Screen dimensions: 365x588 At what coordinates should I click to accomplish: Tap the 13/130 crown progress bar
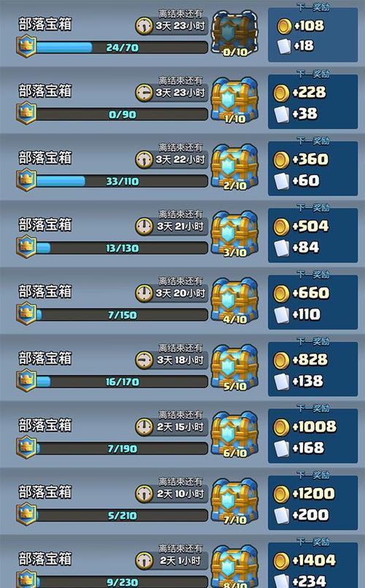pyautogui.click(x=121, y=248)
